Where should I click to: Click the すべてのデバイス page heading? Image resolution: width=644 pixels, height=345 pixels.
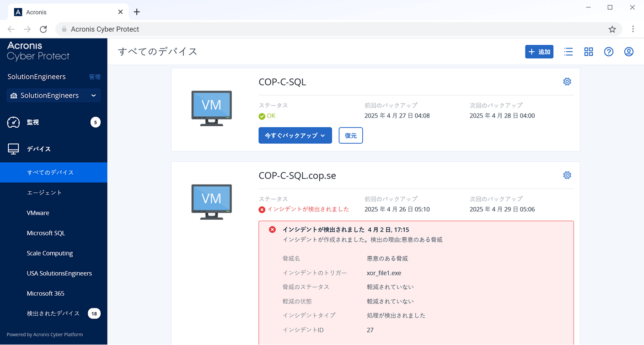click(158, 52)
